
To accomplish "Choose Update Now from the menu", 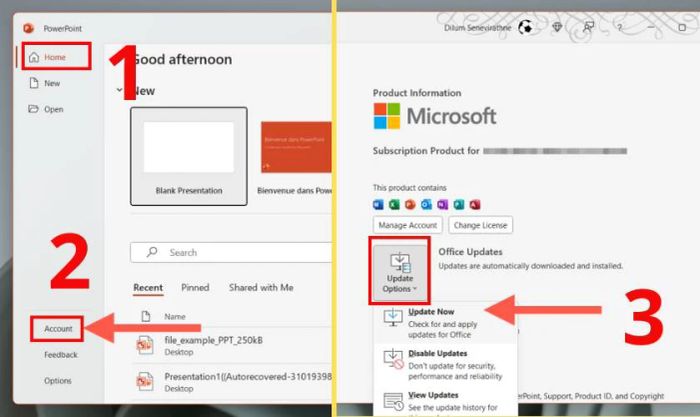I will (445, 323).
